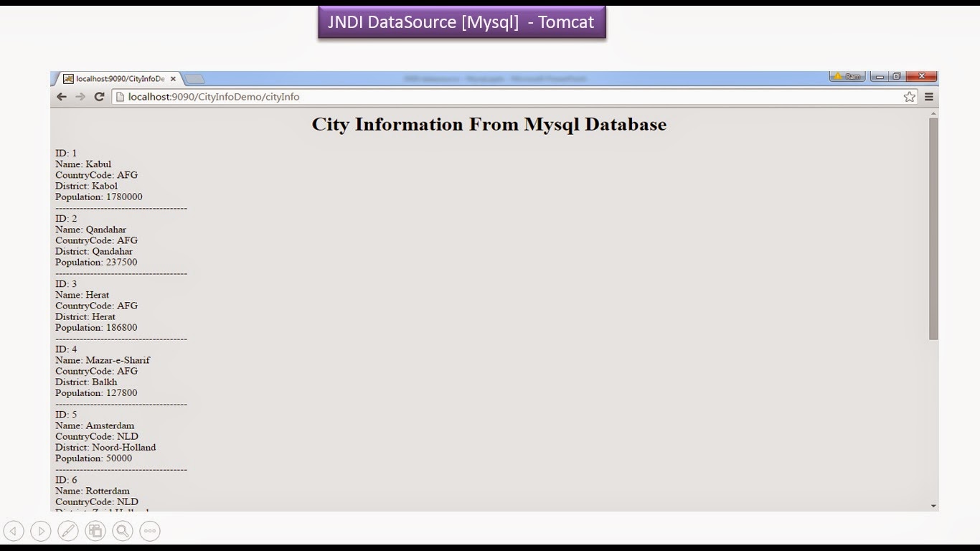The height and width of the screenshot is (551, 980).
Task: Click CountryCode: NLD under Name: Amsterdam
Action: tap(97, 436)
